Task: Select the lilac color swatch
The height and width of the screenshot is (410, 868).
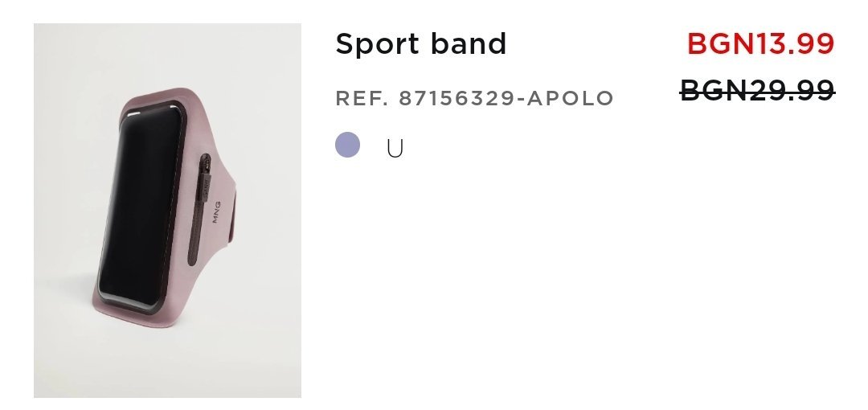Action: pyautogui.click(x=347, y=146)
